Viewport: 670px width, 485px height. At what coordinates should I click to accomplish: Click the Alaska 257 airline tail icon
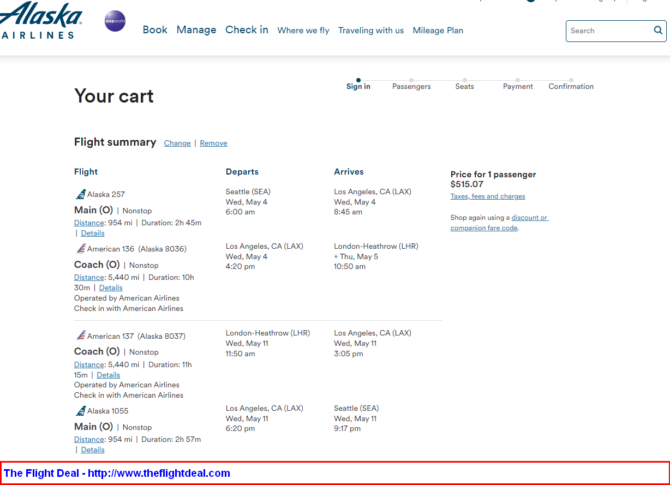pyautogui.click(x=81, y=194)
